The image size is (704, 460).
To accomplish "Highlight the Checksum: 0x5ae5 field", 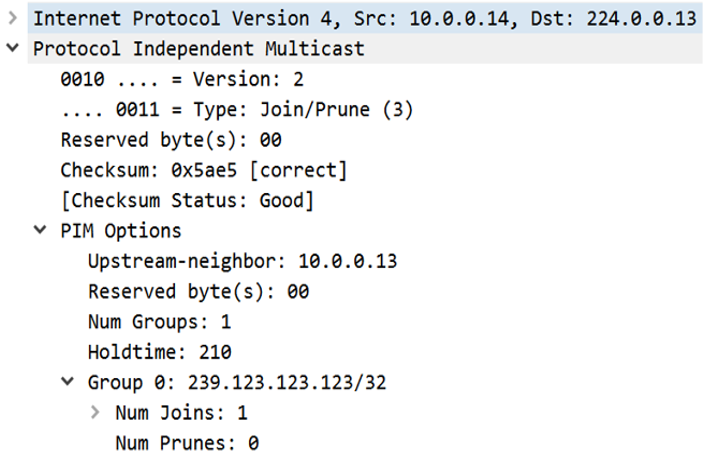I will tap(203, 170).
